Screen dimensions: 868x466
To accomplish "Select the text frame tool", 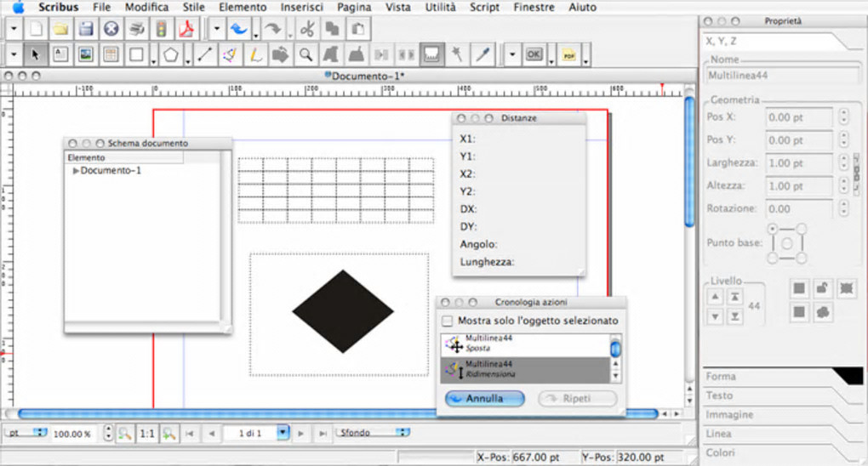I will pyautogui.click(x=60, y=55).
